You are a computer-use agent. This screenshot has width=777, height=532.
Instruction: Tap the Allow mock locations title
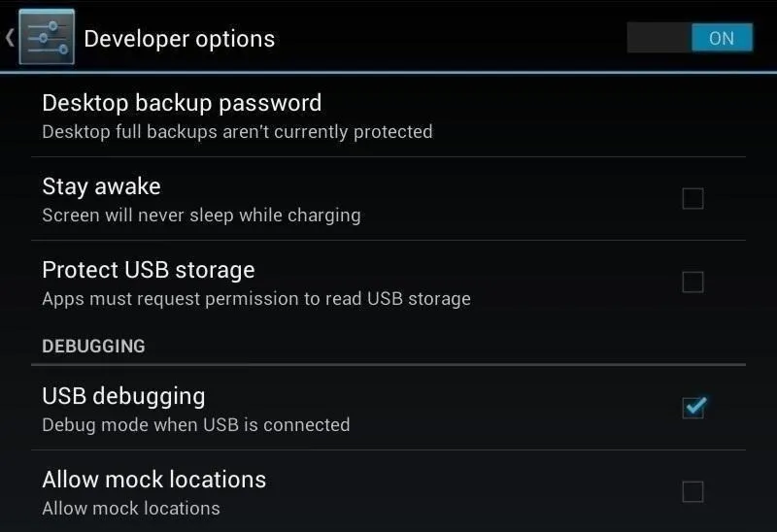[153, 480]
